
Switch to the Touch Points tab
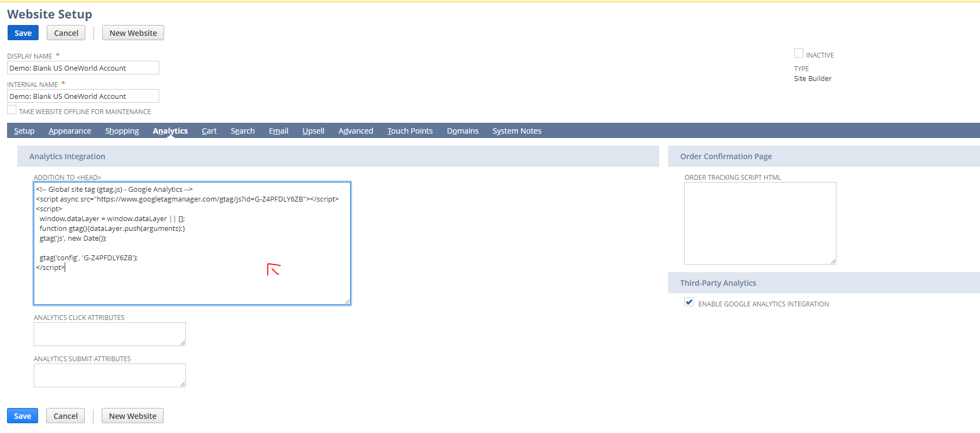pos(410,131)
